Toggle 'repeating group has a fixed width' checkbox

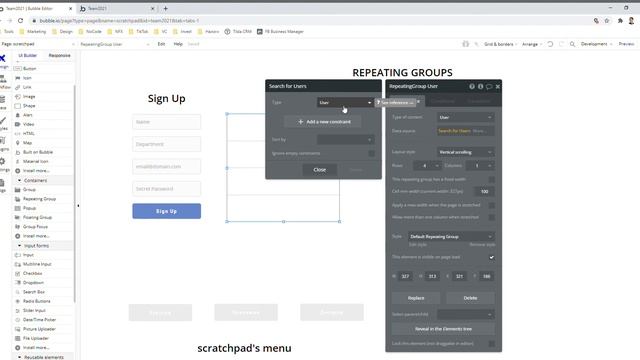click(491, 180)
